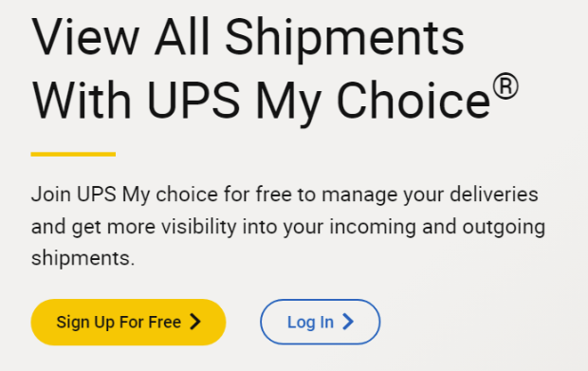This screenshot has height=371, width=588.
Task: Click the "View All Shipments" heading line
Action: coord(248,40)
